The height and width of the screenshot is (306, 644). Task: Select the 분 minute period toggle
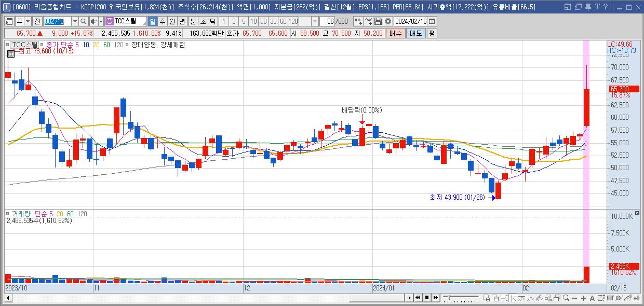pyautogui.click(x=193, y=21)
